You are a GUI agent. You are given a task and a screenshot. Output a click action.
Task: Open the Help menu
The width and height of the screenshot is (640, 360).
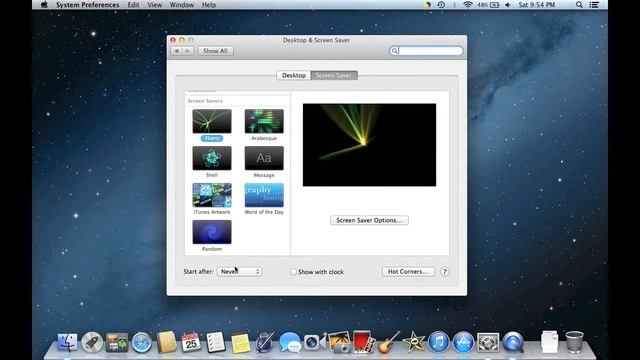pos(209,5)
